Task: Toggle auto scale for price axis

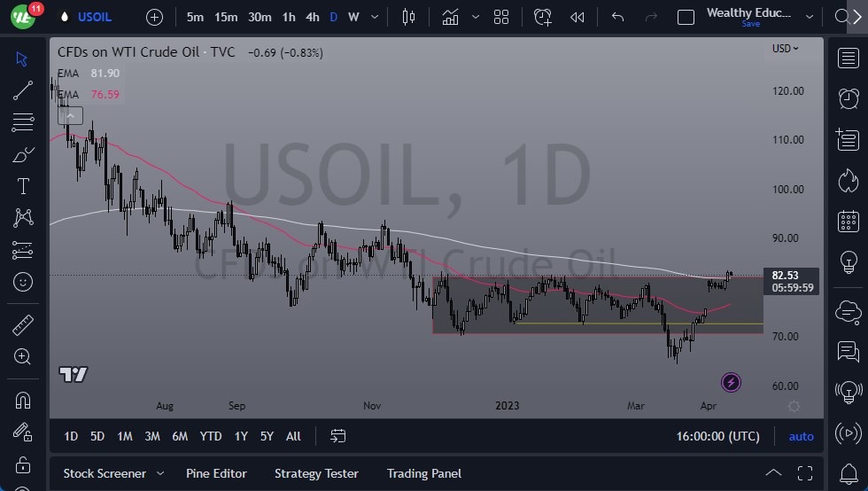Action: click(801, 436)
